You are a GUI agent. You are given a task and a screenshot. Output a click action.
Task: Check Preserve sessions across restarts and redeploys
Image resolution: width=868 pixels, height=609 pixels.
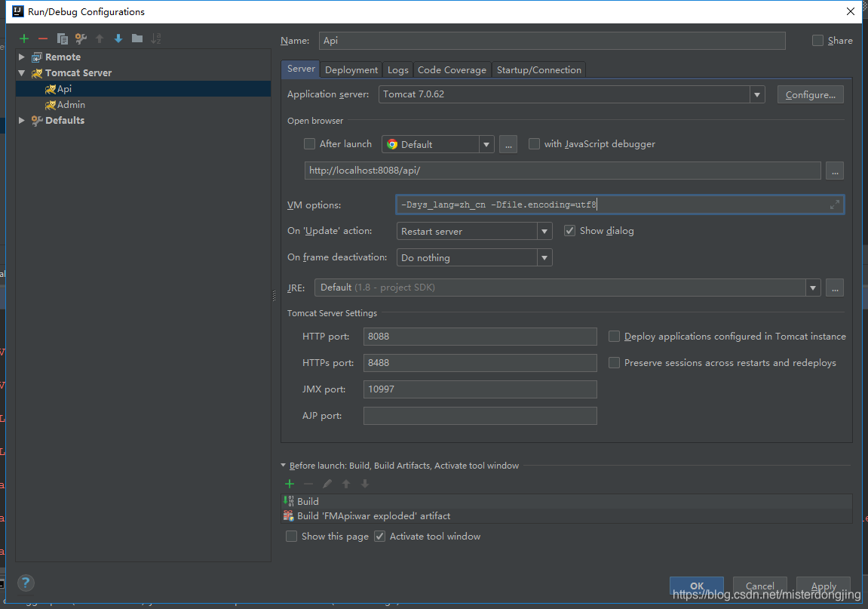coord(614,363)
